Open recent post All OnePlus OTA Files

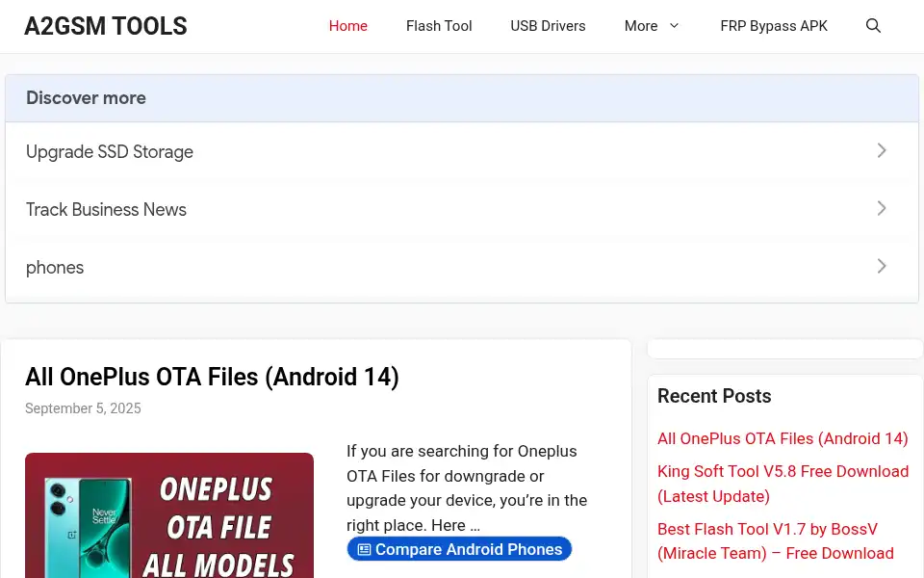[783, 439]
